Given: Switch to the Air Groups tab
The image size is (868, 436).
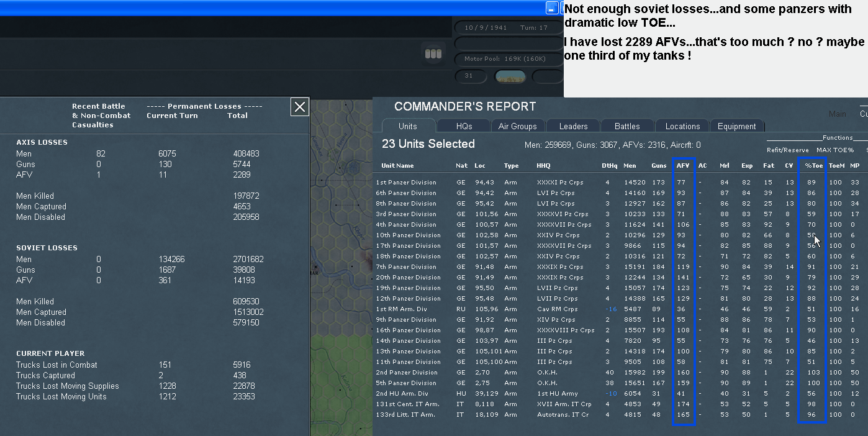Looking at the screenshot, I should click(518, 126).
